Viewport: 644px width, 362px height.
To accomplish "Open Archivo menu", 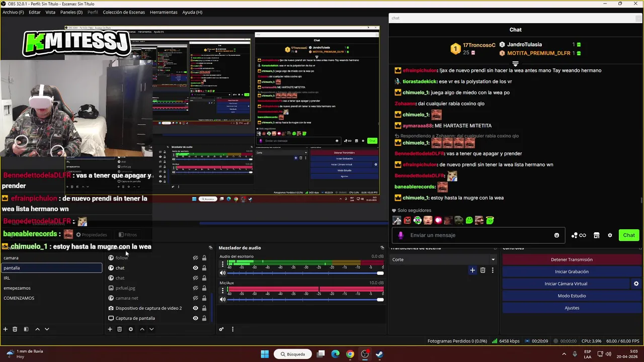I will pyautogui.click(x=13, y=12).
